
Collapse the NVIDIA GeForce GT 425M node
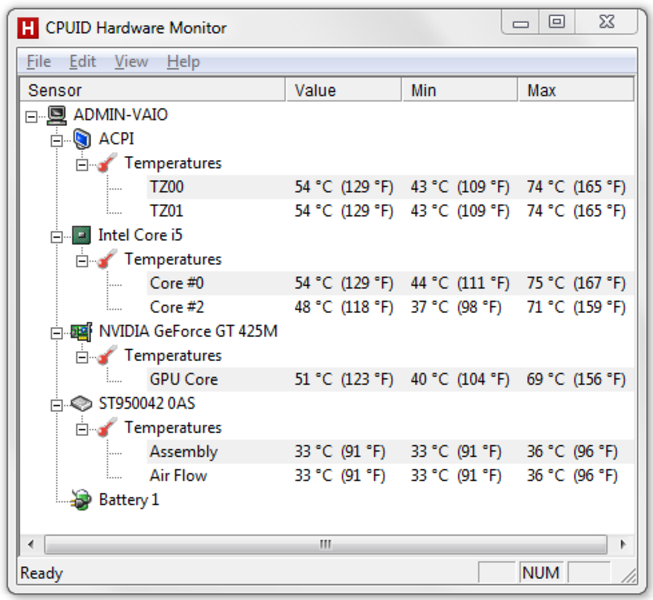coord(57,334)
